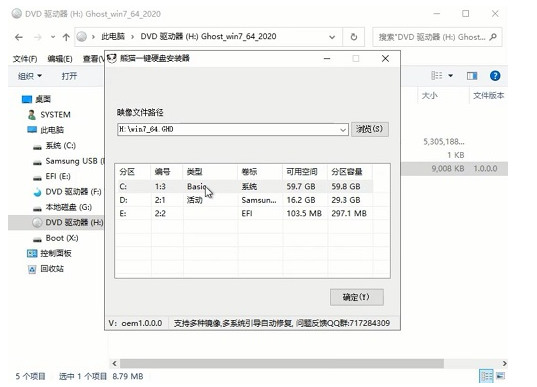The image size is (537, 387).
Task: Click the disc icon in the address bar
Action: click(82, 37)
